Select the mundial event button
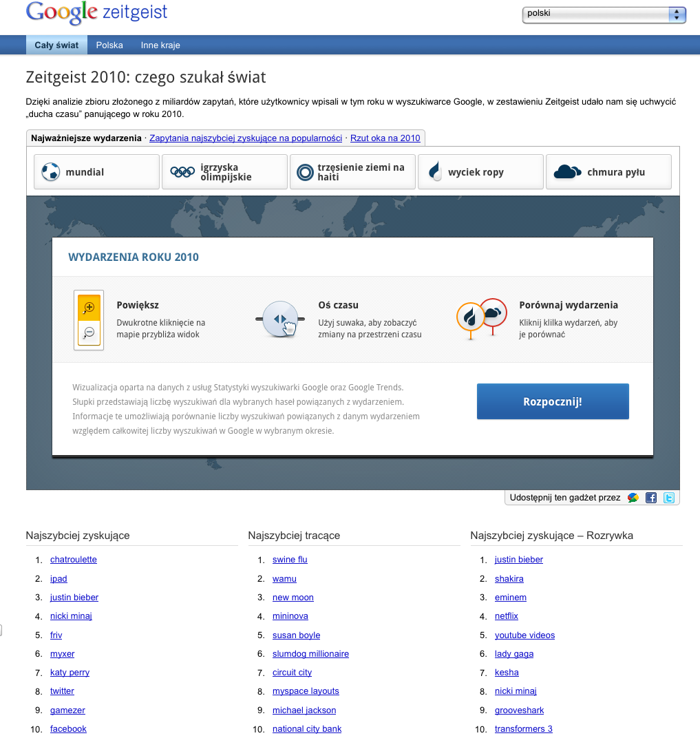700x749 pixels. coord(96,172)
